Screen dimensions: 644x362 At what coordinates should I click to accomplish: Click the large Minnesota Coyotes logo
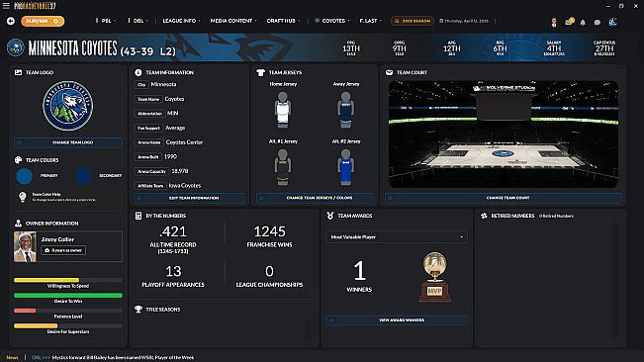point(68,106)
